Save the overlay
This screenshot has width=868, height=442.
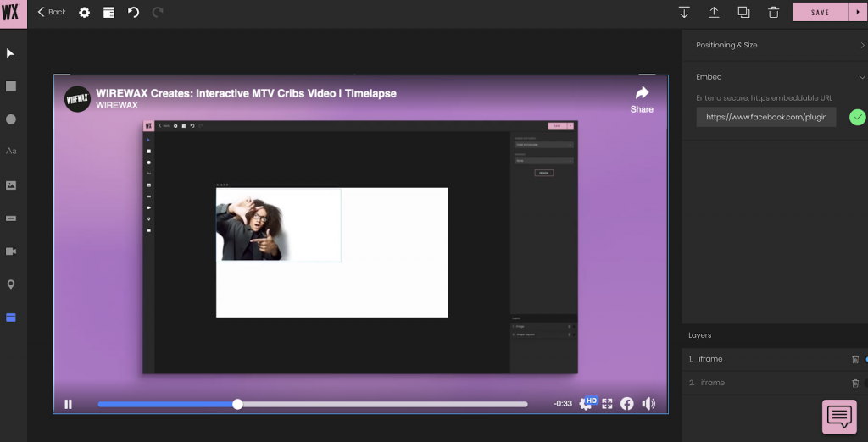821,12
